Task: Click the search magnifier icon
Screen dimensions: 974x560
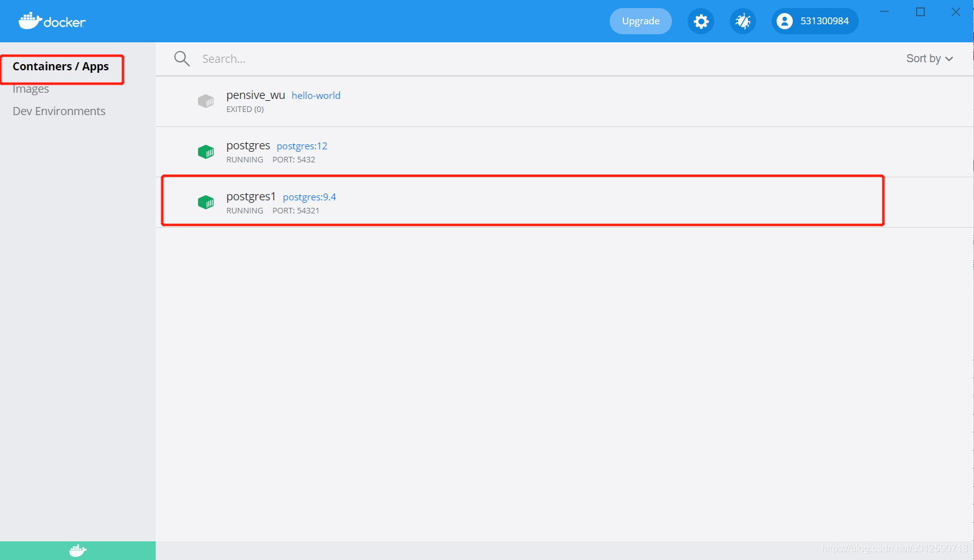Action: click(x=181, y=58)
